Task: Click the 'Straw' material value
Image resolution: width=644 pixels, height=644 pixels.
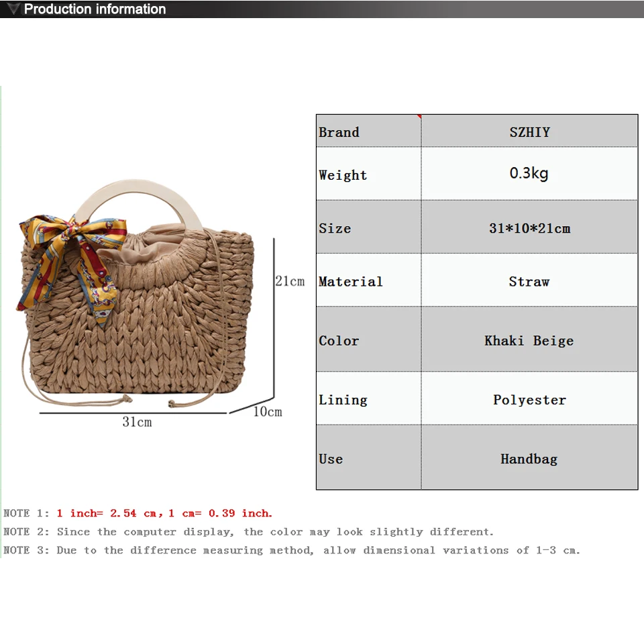Action: [529, 280]
